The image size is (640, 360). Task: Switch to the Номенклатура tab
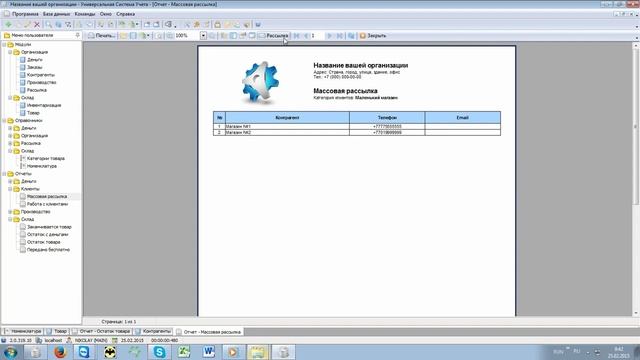tap(22, 331)
